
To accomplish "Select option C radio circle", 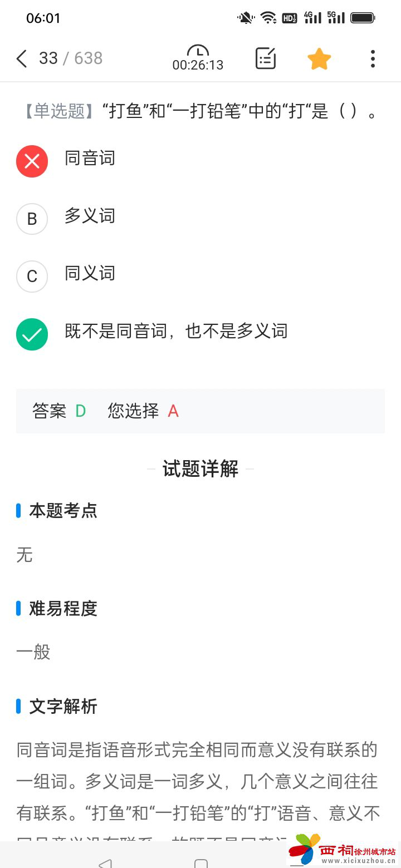I will 32,277.
